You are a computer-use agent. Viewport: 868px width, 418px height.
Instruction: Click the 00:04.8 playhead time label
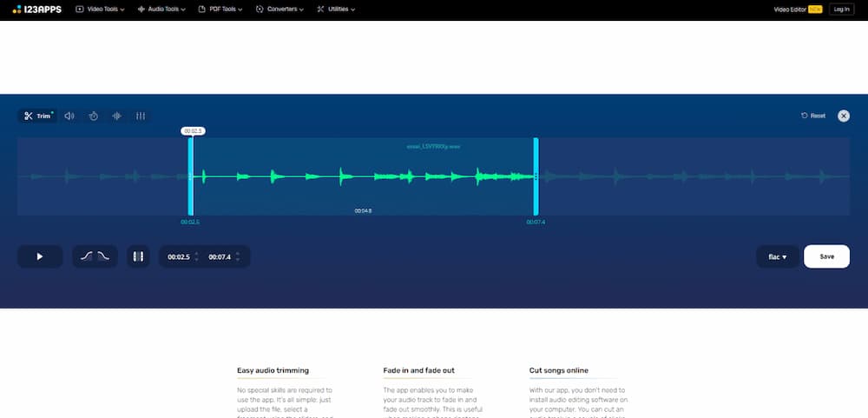[363, 210]
